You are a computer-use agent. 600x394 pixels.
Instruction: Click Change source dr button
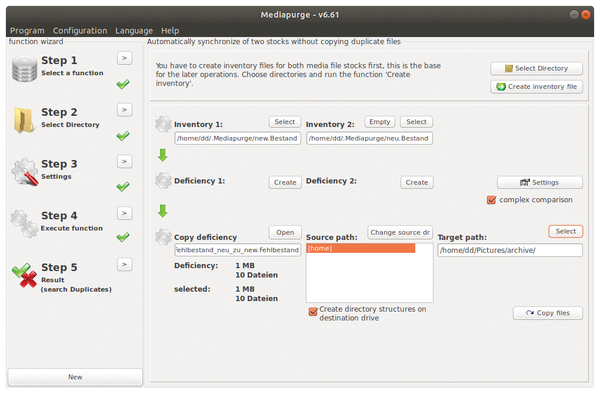click(x=400, y=232)
